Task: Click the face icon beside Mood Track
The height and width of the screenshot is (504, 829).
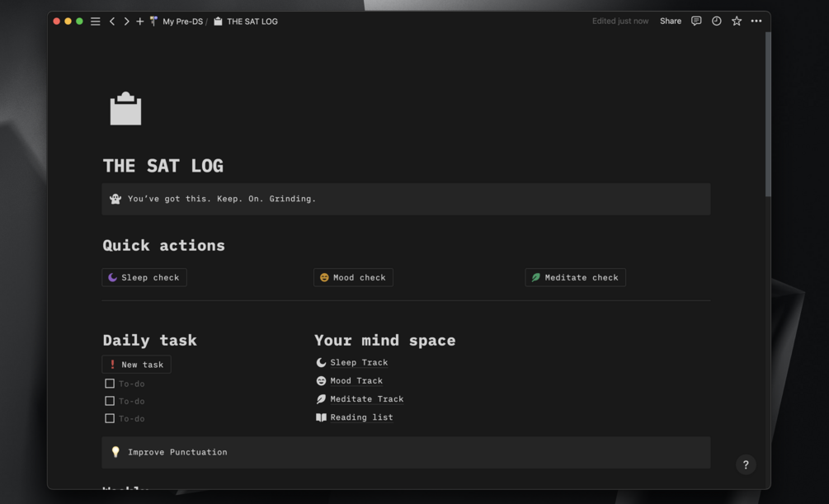Action: tap(321, 381)
